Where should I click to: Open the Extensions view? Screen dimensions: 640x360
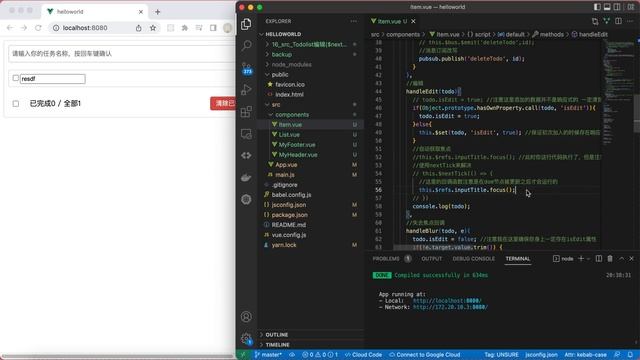tap(246, 111)
